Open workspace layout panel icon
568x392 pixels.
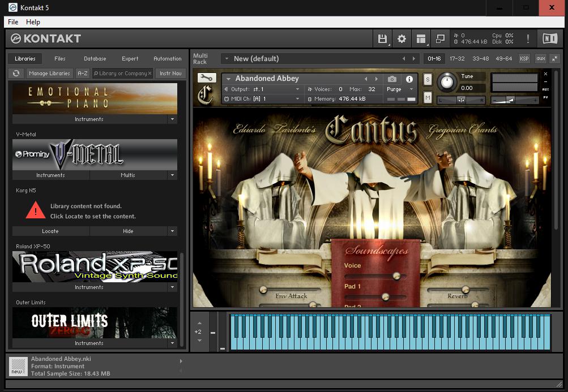click(x=421, y=38)
